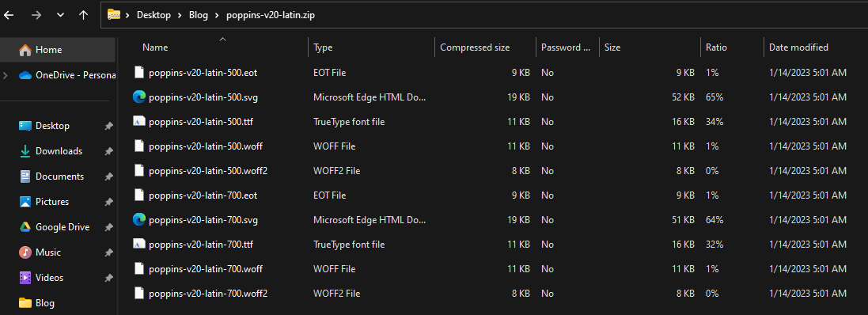Click the Back navigation arrow
Image resolution: width=868 pixels, height=315 pixels.
[x=9, y=15]
